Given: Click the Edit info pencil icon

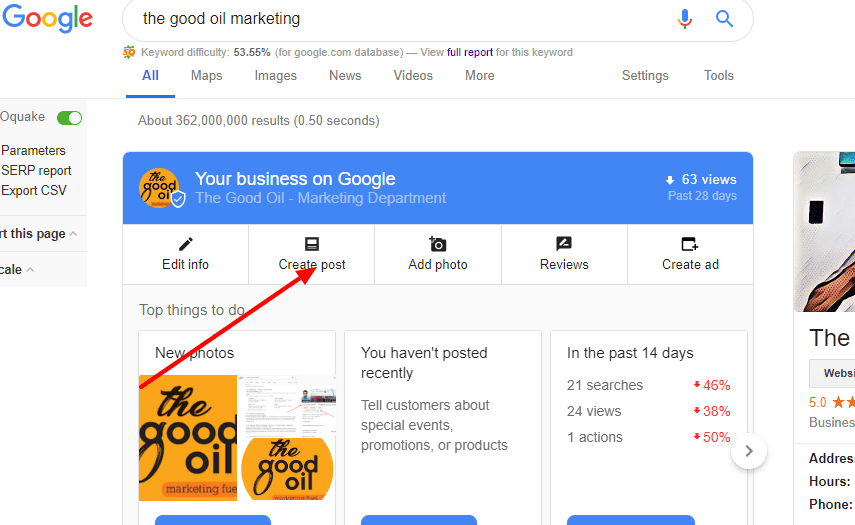Looking at the screenshot, I should point(185,243).
